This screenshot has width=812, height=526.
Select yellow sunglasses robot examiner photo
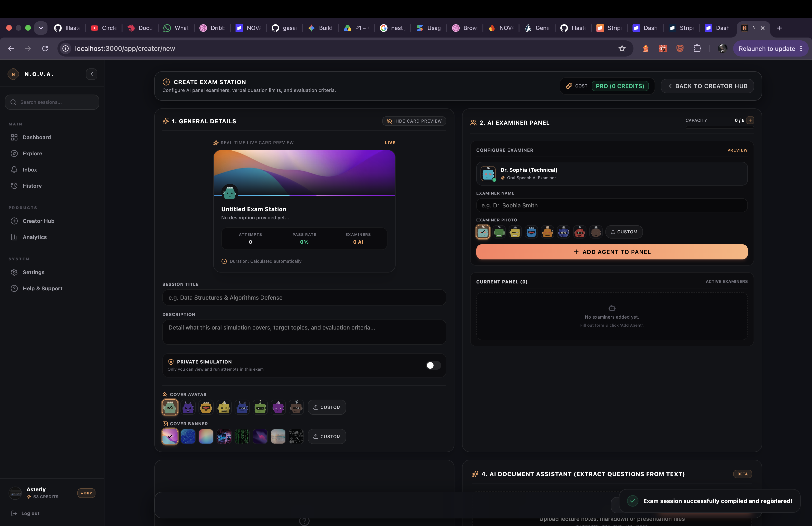coord(515,232)
